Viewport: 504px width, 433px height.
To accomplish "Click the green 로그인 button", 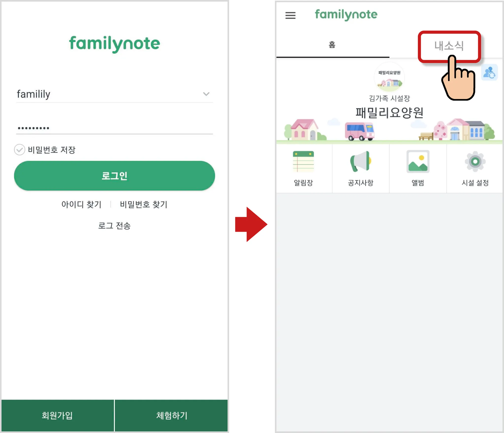I will 114,176.
